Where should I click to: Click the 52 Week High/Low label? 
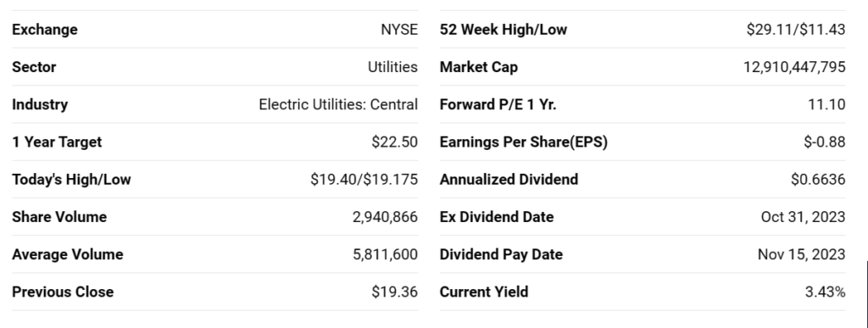tap(504, 30)
